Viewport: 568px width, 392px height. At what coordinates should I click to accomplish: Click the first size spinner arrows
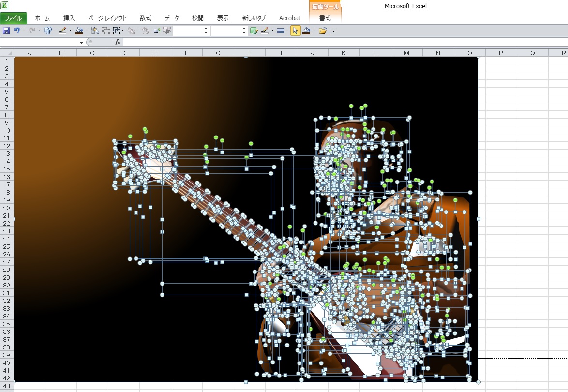(206, 31)
